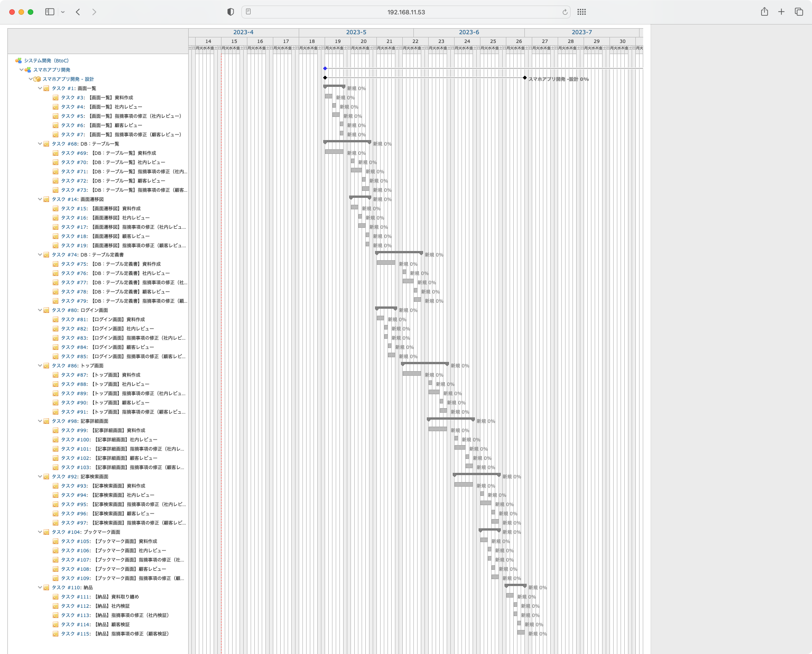Click the blue milestone diamond at the project start
The height and width of the screenshot is (654, 812).
[x=325, y=68]
